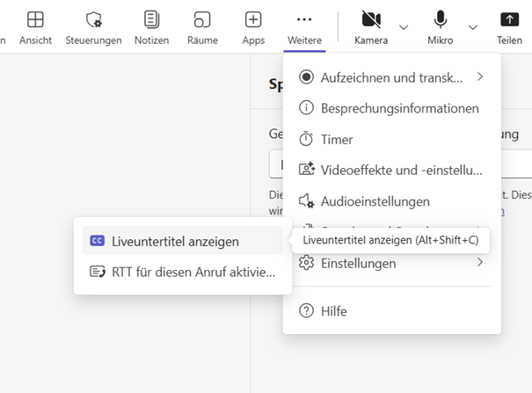The width and height of the screenshot is (532, 393).
Task: Open Besprechungsinformationen menu entry
Action: 391,108
